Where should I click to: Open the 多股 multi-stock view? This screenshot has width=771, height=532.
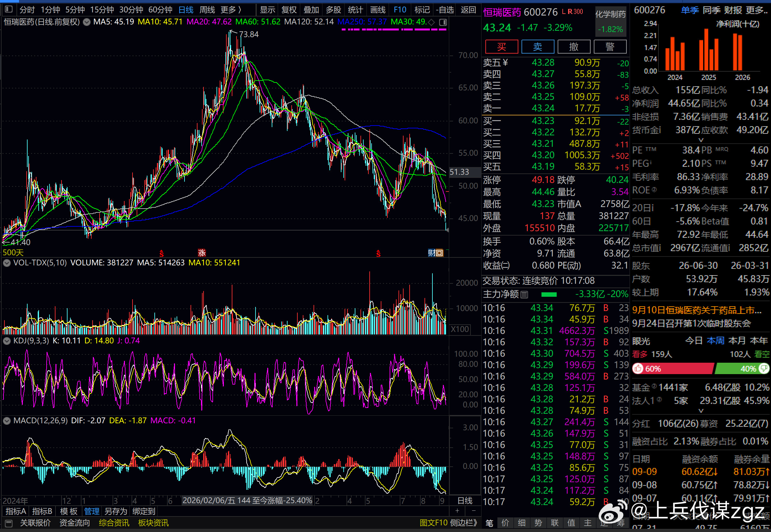pos(333,10)
